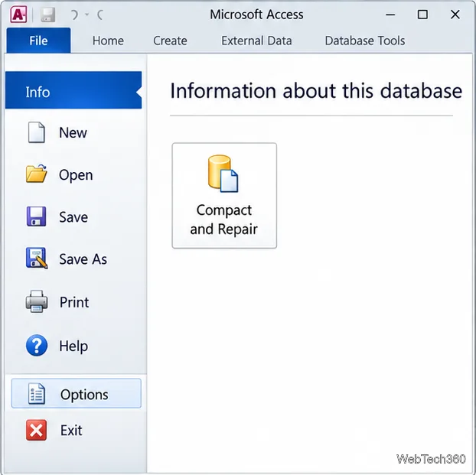Open the Undo dropdown arrow
This screenshot has width=476, height=475.
tap(86, 15)
